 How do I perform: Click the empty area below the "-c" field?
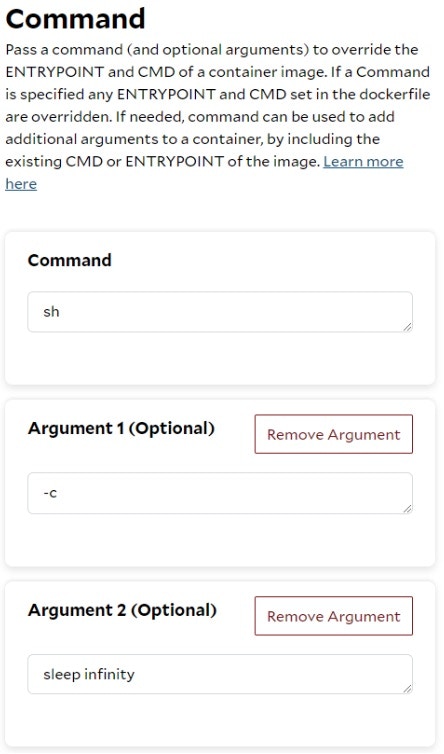[220, 540]
